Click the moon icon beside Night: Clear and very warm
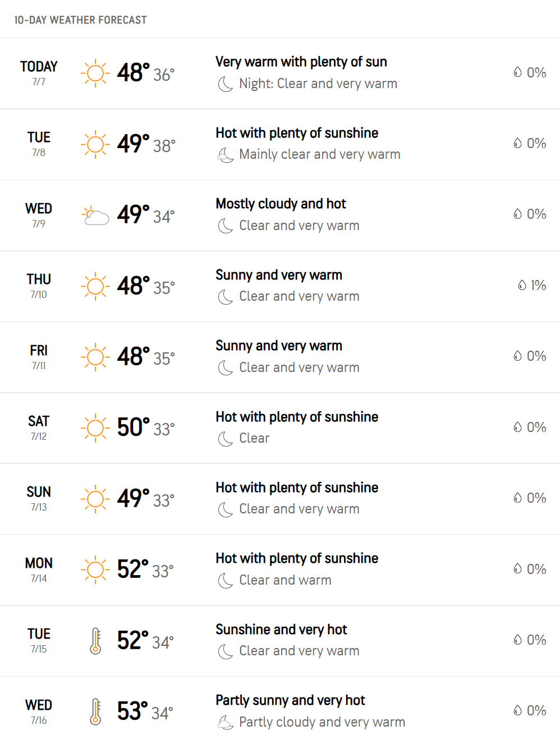The height and width of the screenshot is (744, 560). coord(225,84)
